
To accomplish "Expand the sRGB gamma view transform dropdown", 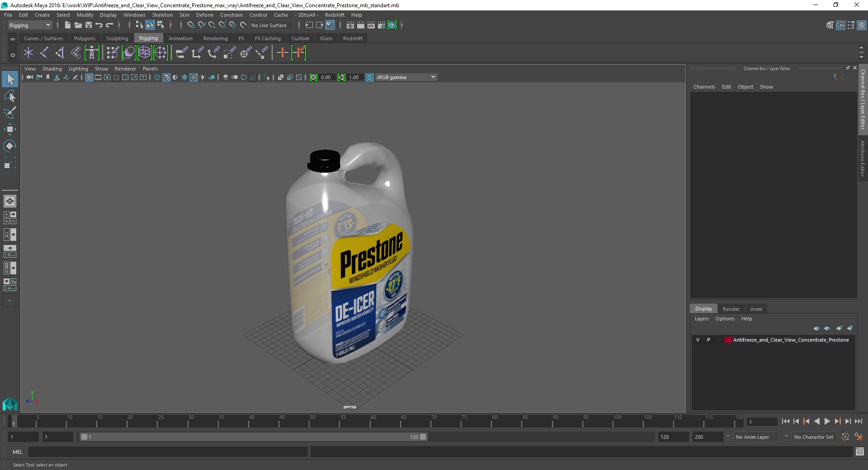I will click(x=433, y=77).
